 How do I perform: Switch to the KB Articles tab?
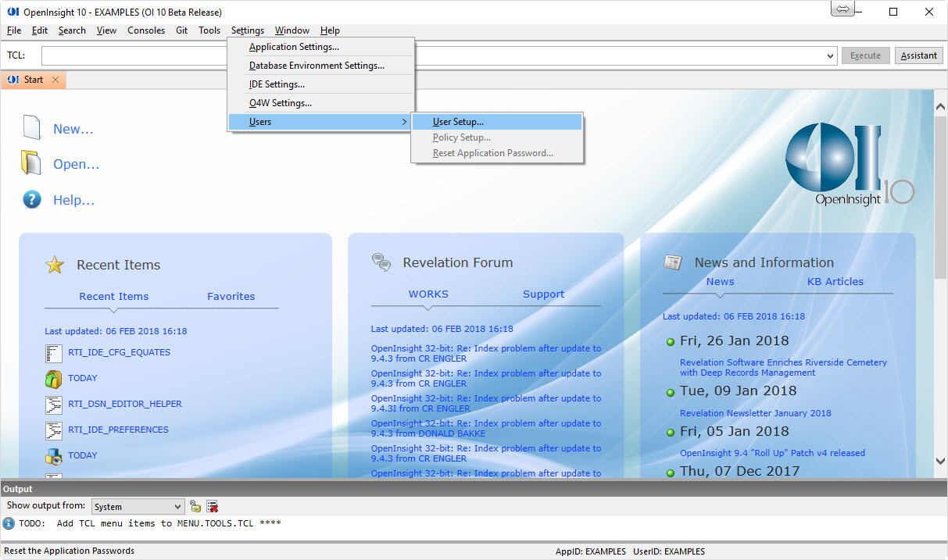(835, 282)
